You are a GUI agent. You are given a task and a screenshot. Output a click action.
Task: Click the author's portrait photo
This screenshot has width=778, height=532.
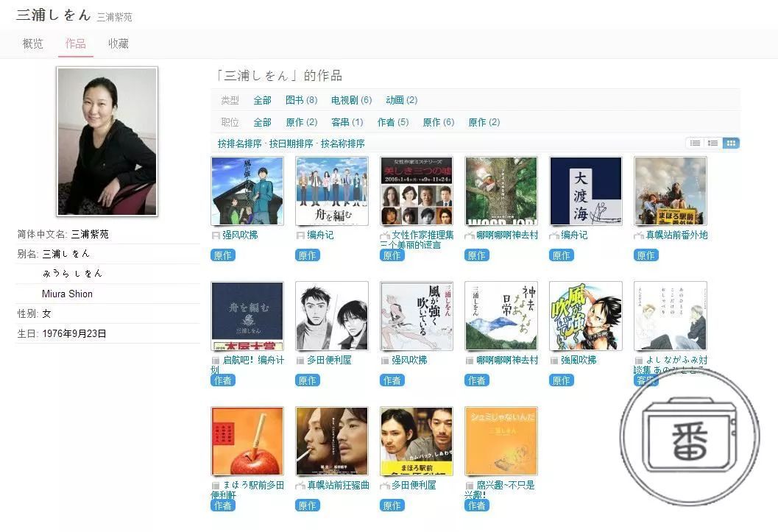click(107, 141)
